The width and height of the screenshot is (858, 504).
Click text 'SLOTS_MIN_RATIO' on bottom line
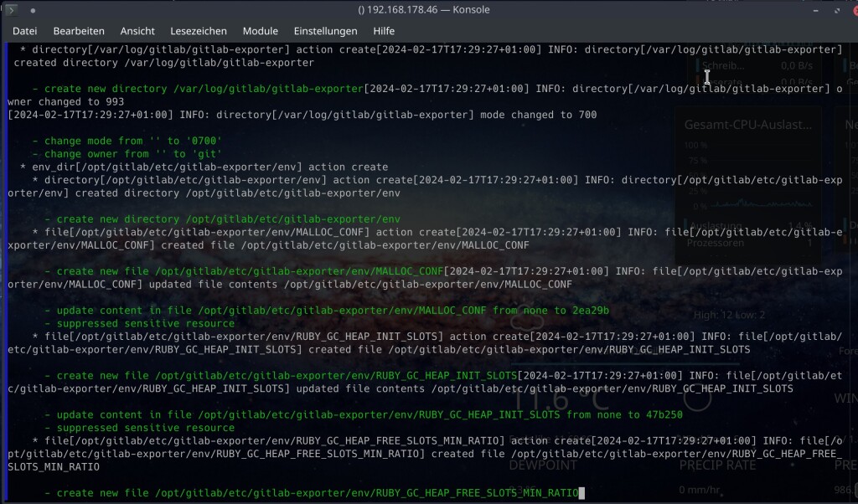(54, 467)
